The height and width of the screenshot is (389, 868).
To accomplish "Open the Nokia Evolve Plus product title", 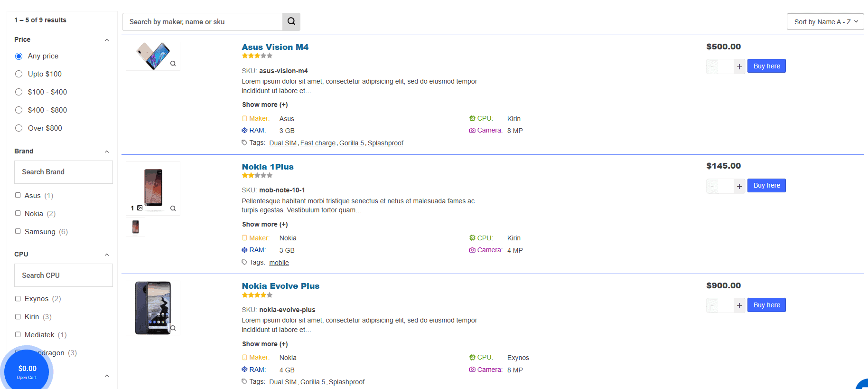I will coord(280,286).
